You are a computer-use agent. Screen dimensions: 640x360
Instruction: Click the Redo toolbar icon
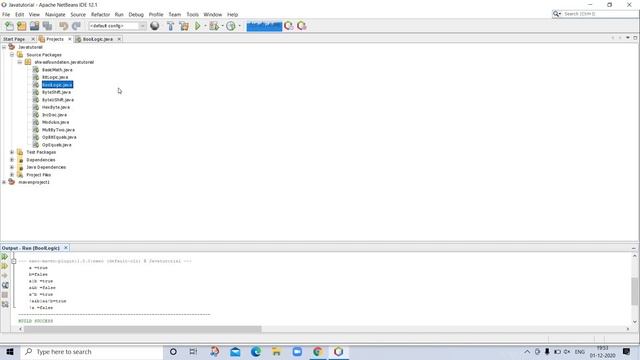point(76,26)
